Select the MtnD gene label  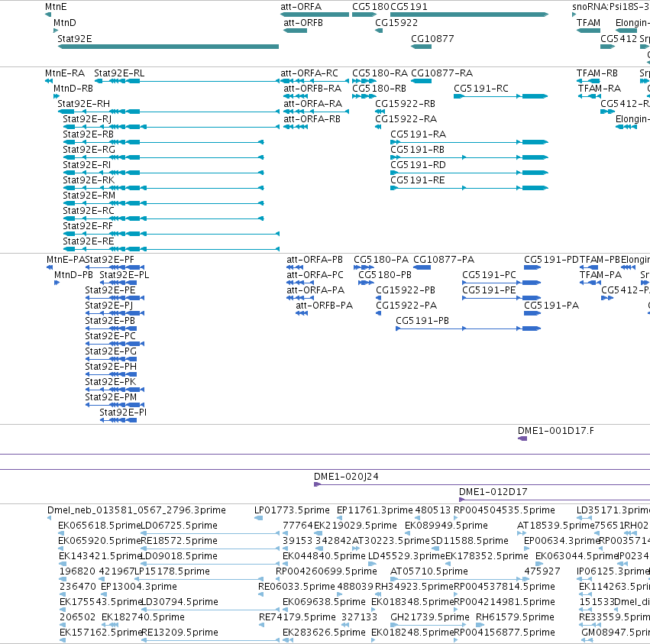pyautogui.click(x=65, y=23)
